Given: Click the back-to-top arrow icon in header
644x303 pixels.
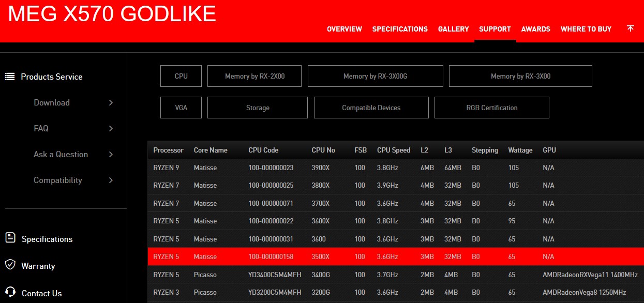Looking at the screenshot, I should point(630,28).
